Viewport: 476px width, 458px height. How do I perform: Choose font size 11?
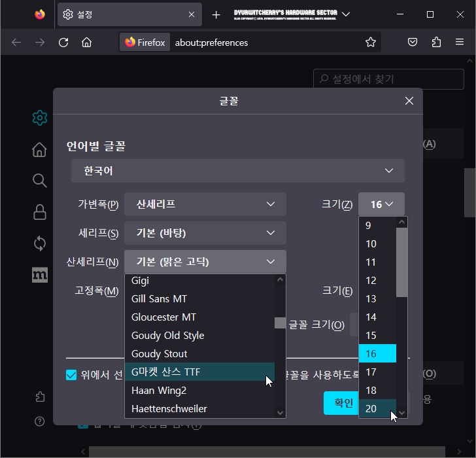(378, 262)
